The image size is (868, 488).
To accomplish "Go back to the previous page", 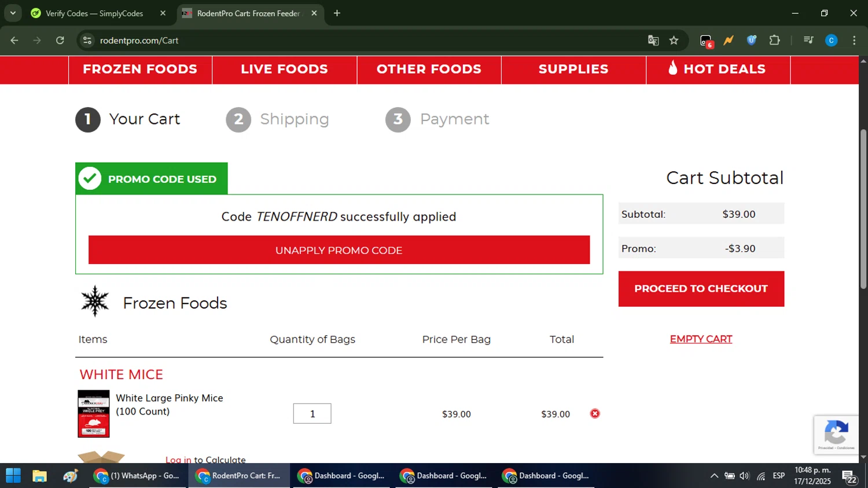I will [x=14, y=41].
